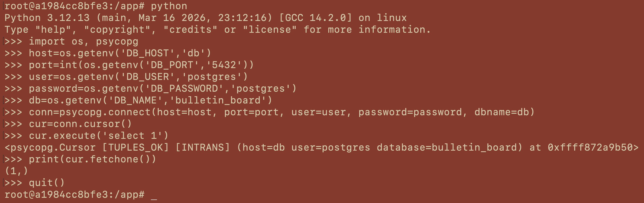The width and height of the screenshot is (644, 203).
Task: Click the user=os.getenv('DB_USER','postgres') line
Action: [138, 77]
